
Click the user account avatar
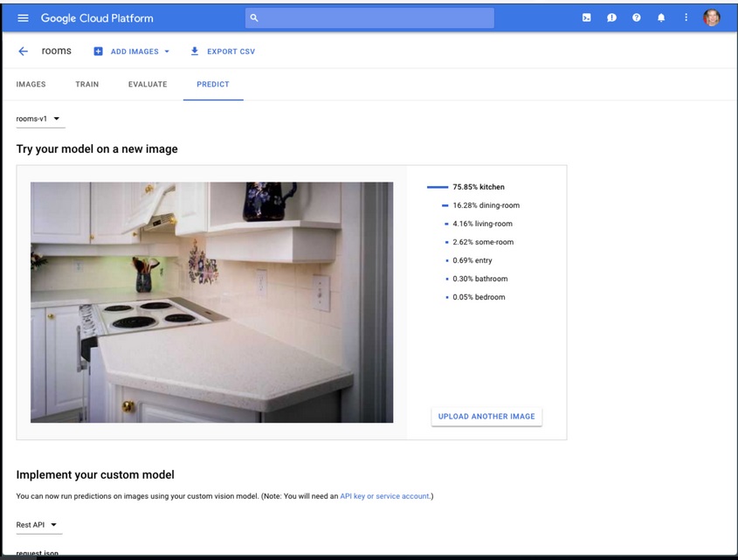point(712,17)
